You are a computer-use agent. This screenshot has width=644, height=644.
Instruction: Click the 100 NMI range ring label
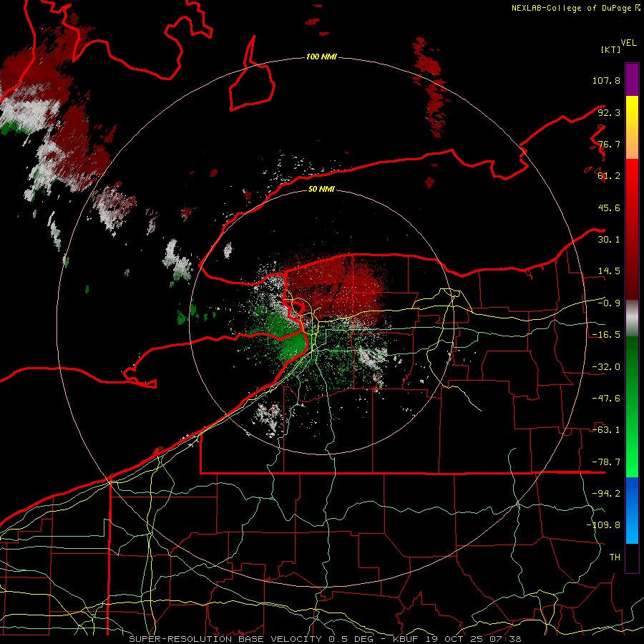coord(321,57)
